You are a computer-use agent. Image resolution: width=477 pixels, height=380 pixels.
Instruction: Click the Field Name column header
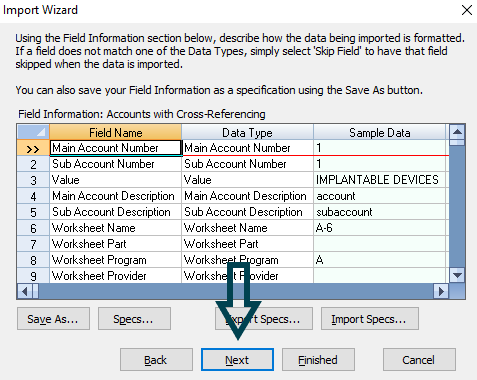pyautogui.click(x=115, y=132)
